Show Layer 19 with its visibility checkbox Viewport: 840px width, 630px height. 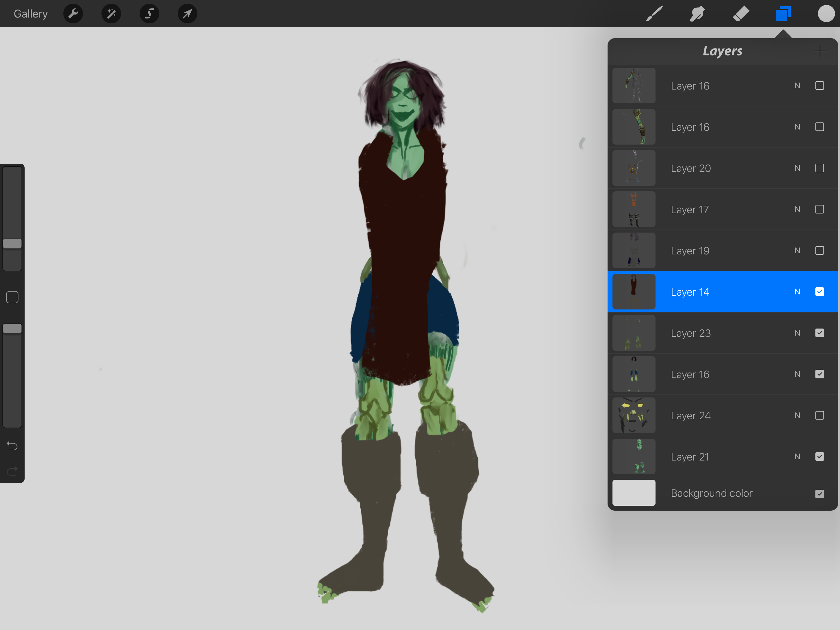(819, 250)
